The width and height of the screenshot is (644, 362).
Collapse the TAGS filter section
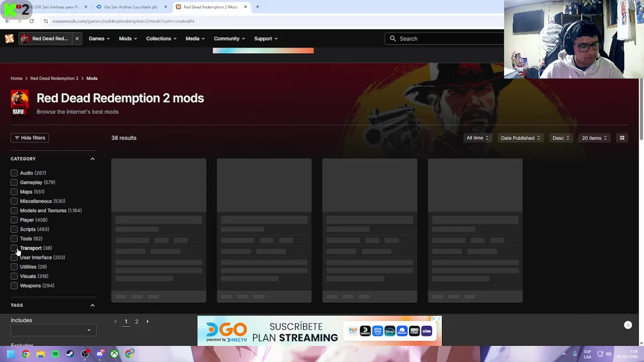pos(92,305)
